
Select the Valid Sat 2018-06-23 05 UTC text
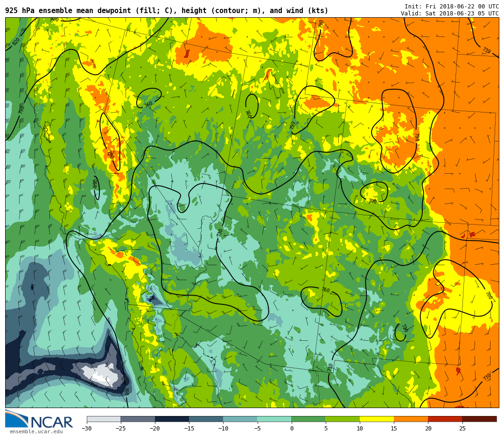coord(449,14)
